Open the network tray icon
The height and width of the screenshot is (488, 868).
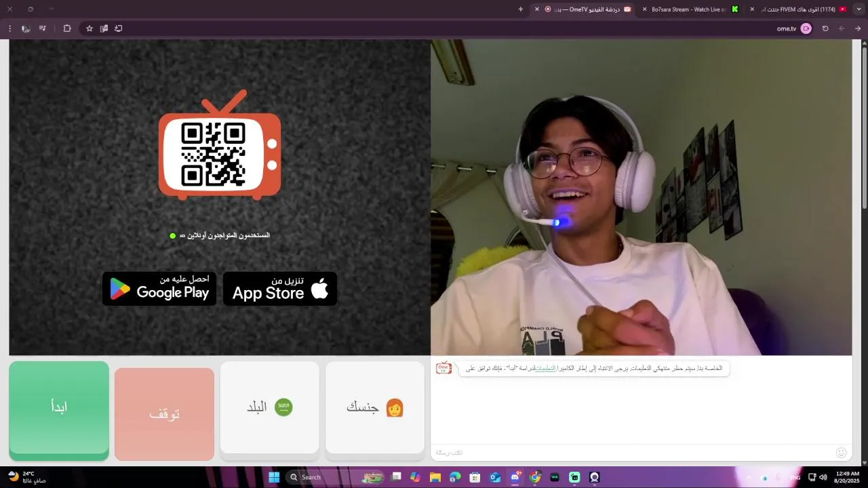click(x=812, y=477)
